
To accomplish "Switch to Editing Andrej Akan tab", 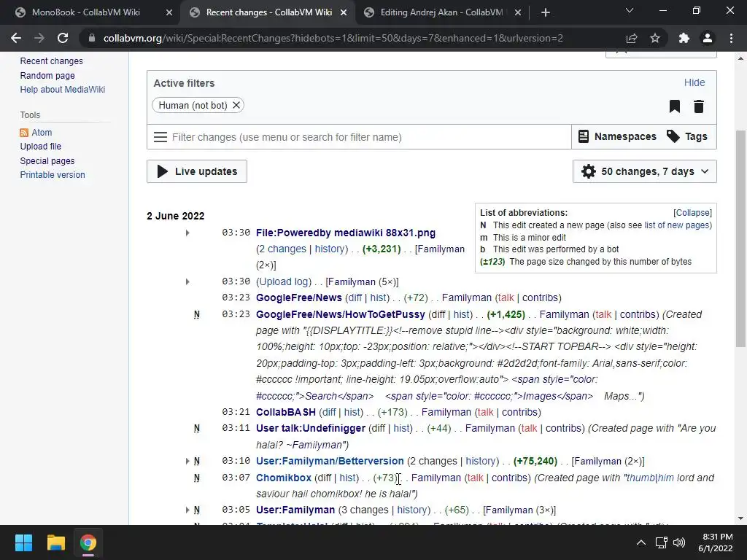I will pos(441,12).
